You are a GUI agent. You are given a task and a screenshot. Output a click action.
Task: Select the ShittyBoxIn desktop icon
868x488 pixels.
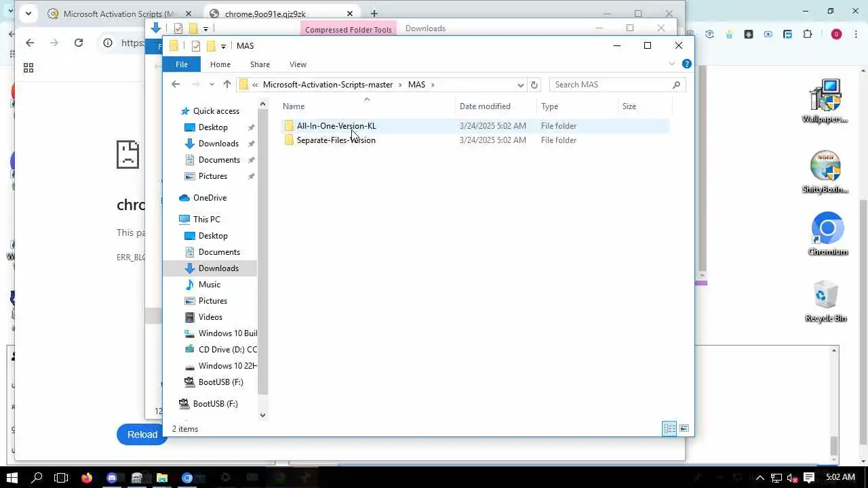pyautogui.click(x=825, y=172)
